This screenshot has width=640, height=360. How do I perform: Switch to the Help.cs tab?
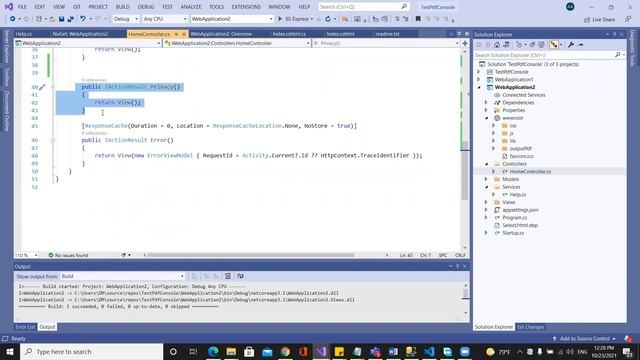pos(24,34)
